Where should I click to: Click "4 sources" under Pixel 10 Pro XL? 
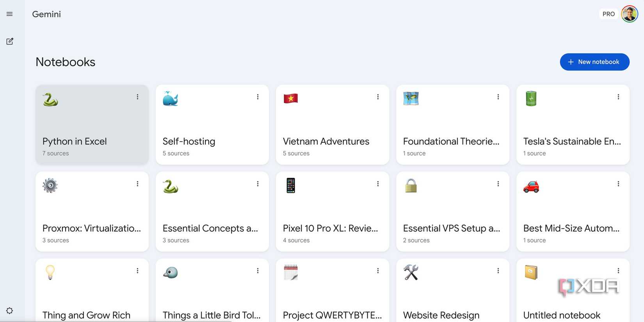tap(296, 241)
